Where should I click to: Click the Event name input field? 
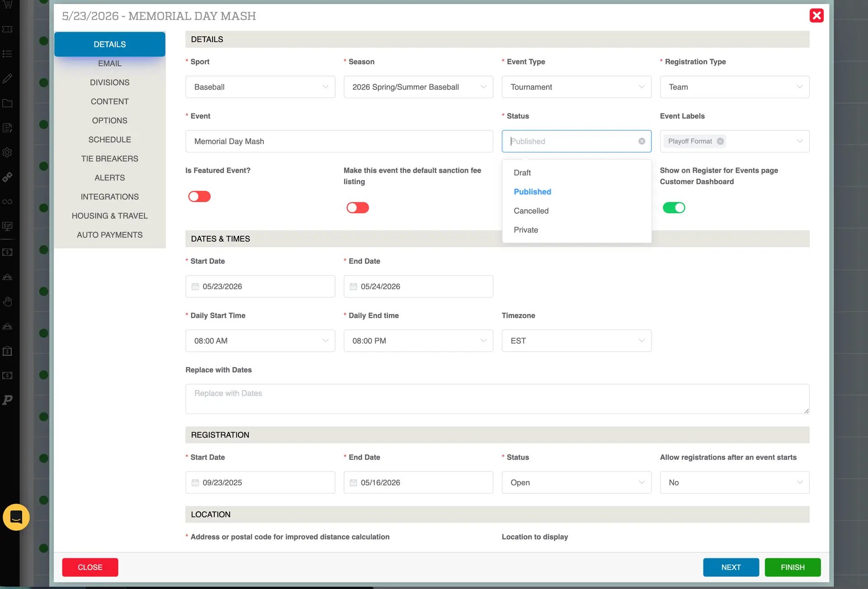(x=339, y=141)
